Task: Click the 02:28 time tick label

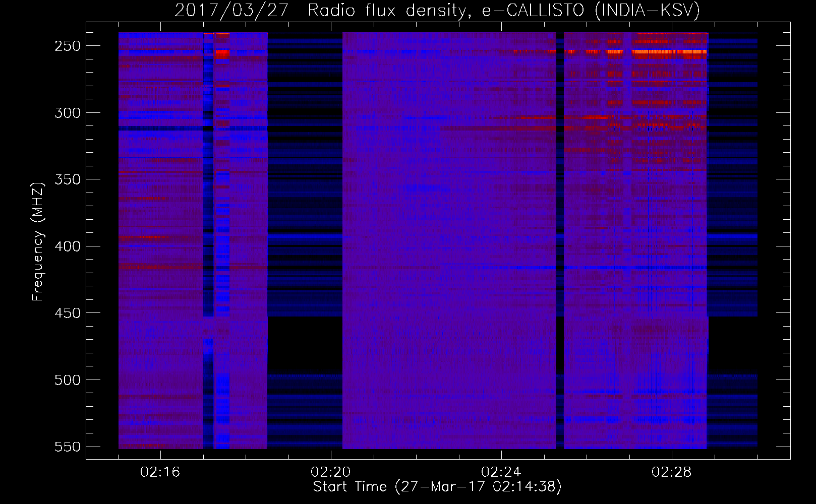Action: (672, 472)
